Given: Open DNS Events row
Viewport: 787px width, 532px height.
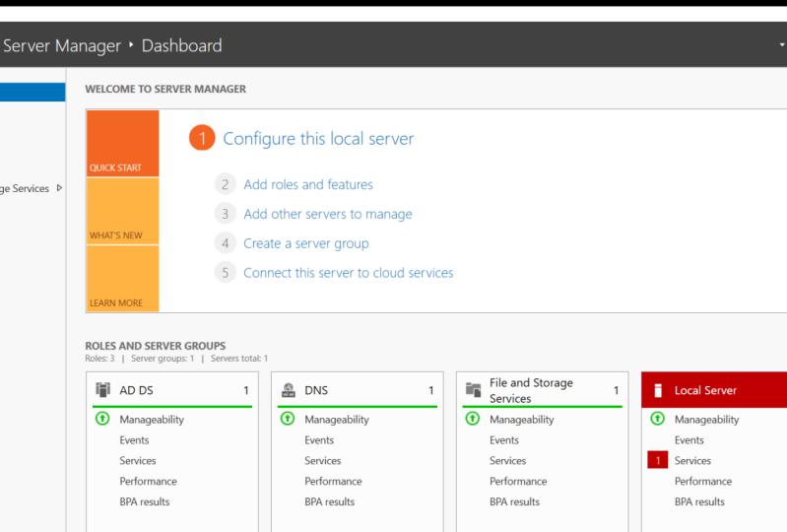Looking at the screenshot, I should [319, 440].
